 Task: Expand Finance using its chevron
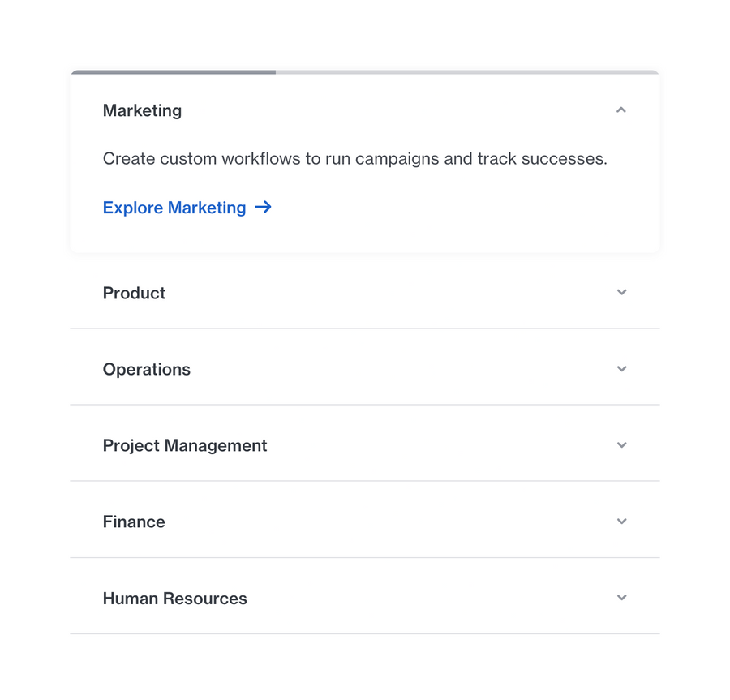(621, 522)
